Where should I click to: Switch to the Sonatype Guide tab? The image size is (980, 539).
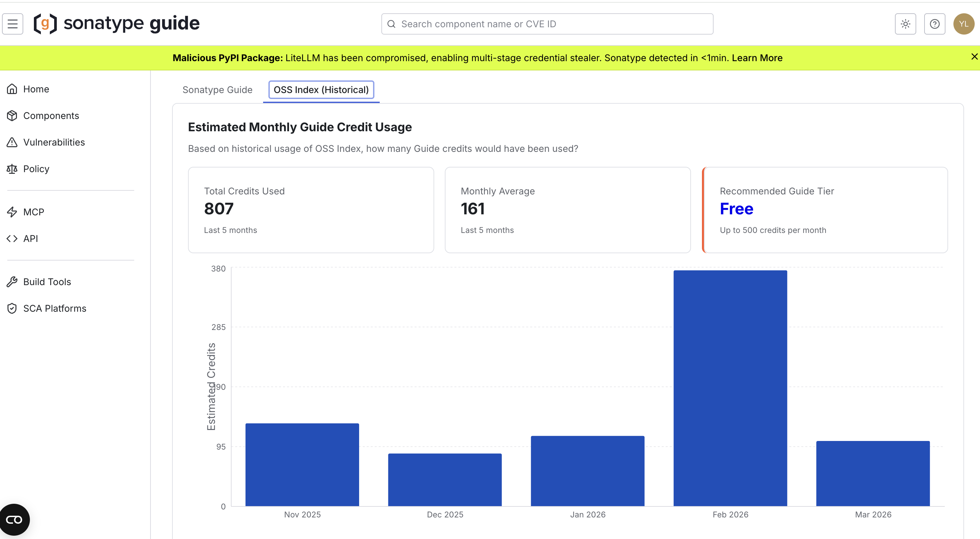tap(217, 90)
